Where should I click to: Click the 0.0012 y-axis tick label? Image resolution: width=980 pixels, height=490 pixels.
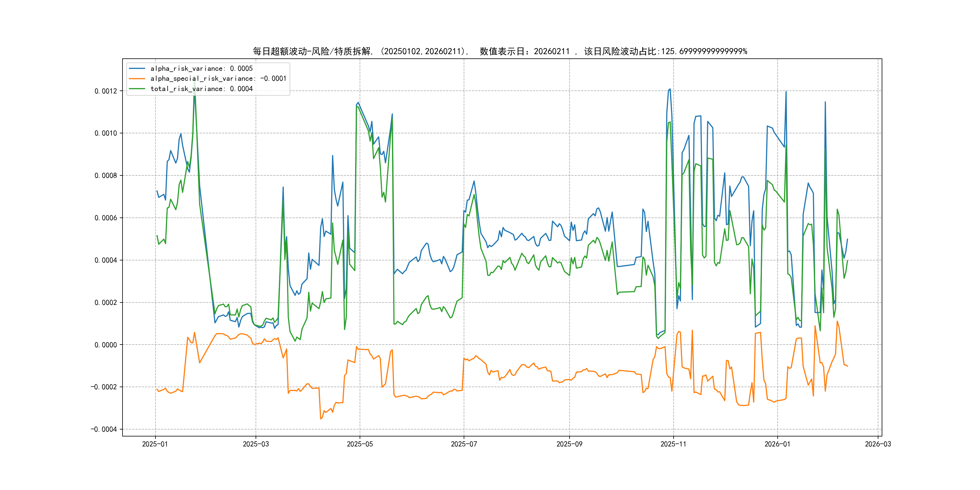point(106,91)
